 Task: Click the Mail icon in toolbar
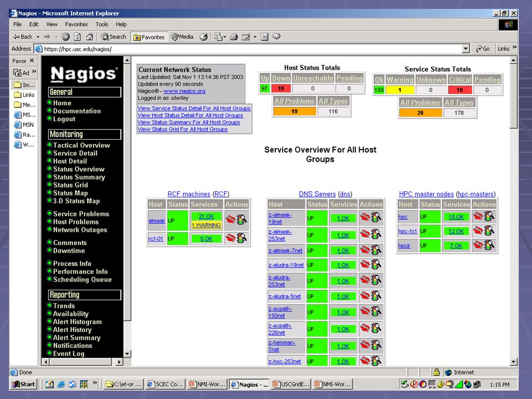coord(218,37)
